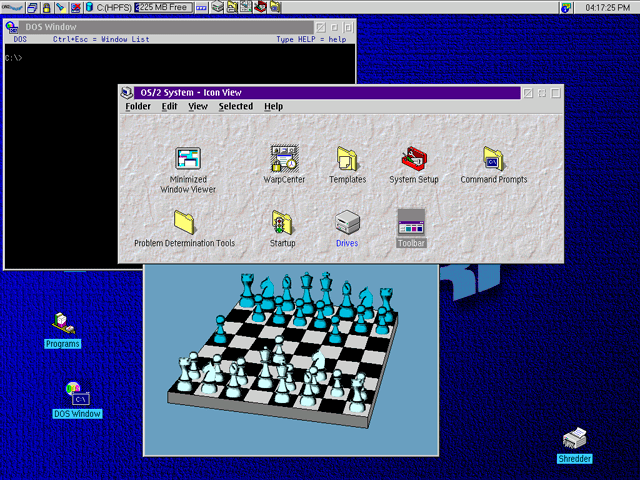This screenshot has width=640, height=480.
Task: Click the hide button of OS/2 System window
Action: tap(528, 93)
